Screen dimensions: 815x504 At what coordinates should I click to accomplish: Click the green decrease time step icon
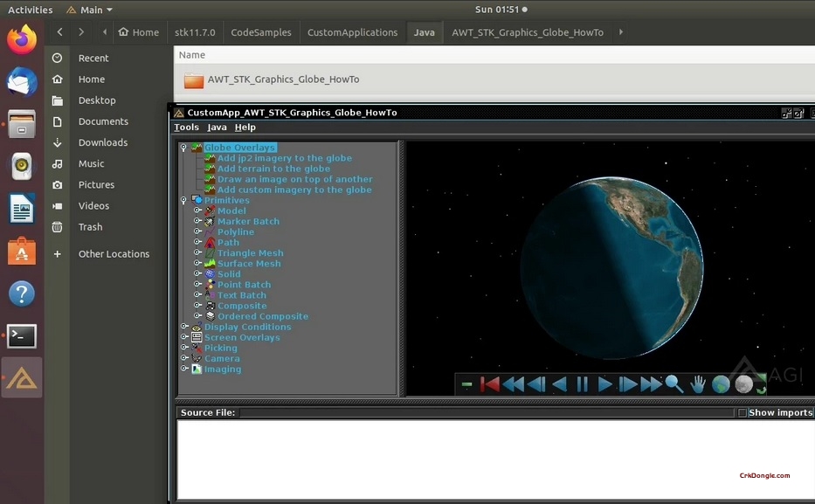point(466,383)
